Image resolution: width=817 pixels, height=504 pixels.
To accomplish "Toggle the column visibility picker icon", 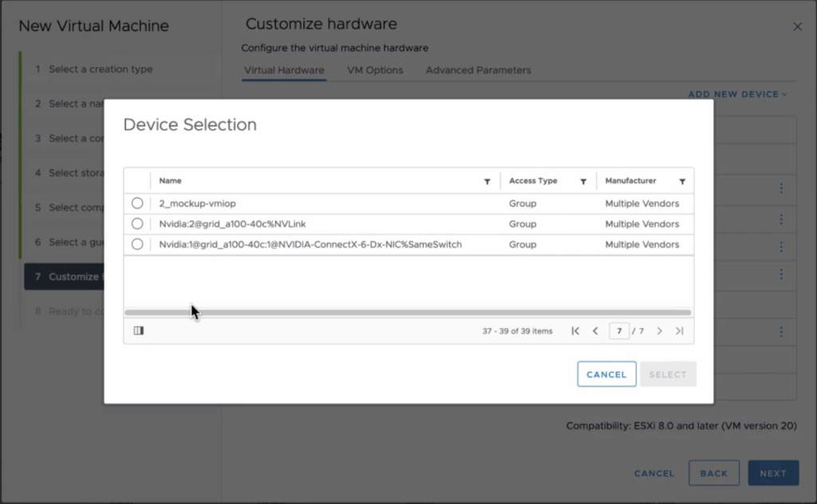I will [139, 330].
